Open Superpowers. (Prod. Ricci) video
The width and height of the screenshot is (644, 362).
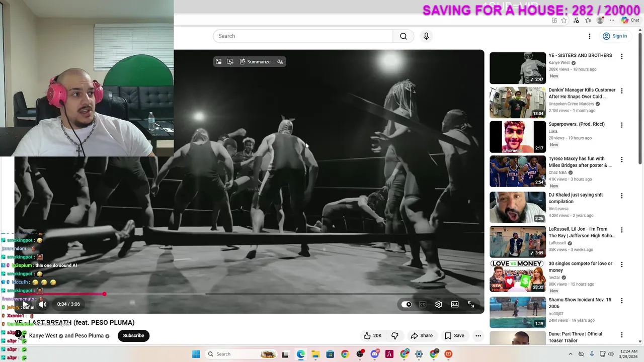point(577,124)
